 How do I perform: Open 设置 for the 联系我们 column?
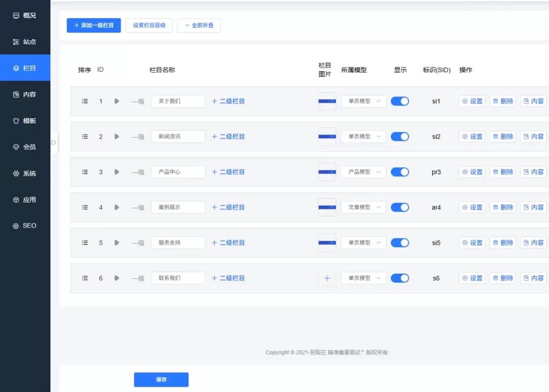coord(472,278)
